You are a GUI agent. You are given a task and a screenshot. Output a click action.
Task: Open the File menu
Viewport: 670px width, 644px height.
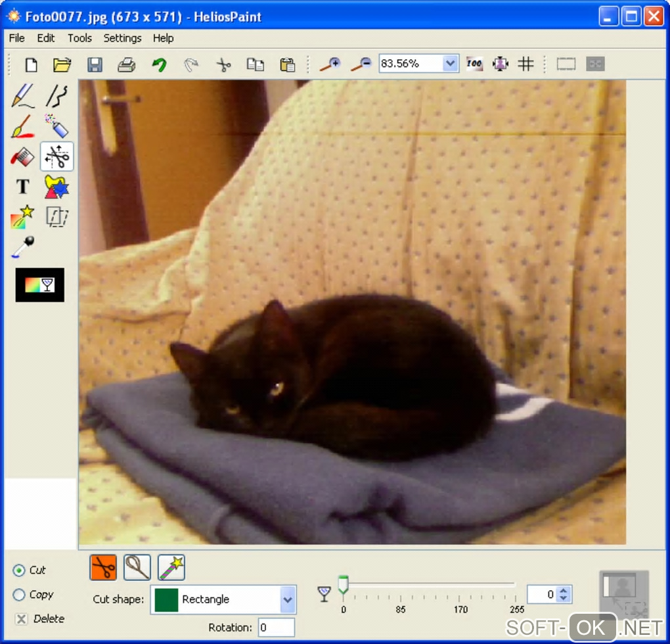(x=16, y=38)
